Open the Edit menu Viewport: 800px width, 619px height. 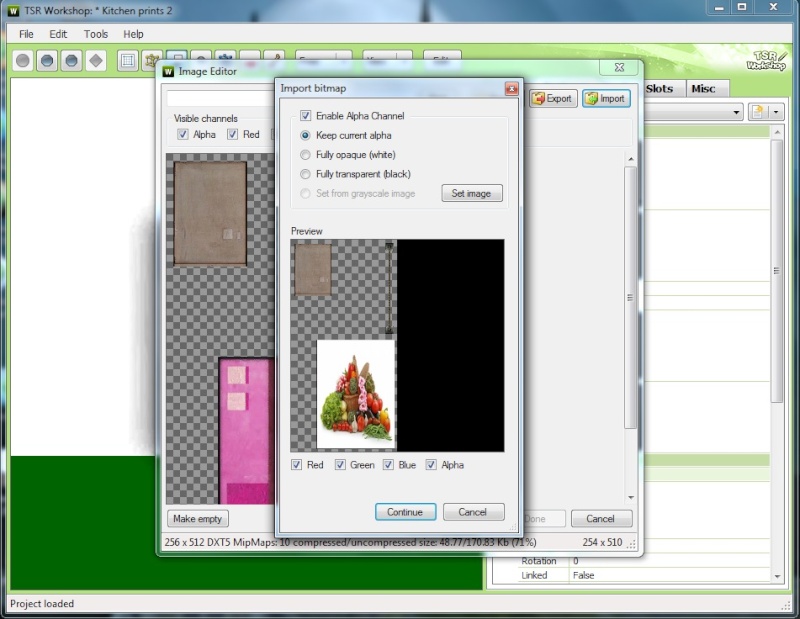[58, 34]
